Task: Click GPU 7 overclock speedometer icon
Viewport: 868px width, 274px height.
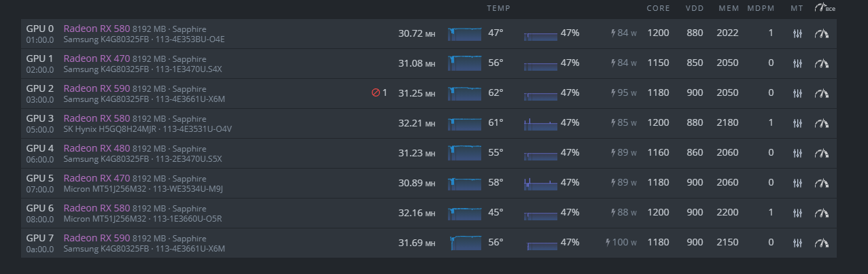Action: click(822, 243)
